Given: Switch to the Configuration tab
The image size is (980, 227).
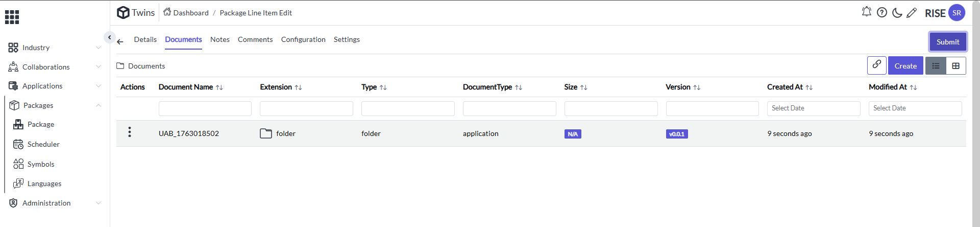Looking at the screenshot, I should point(303,39).
